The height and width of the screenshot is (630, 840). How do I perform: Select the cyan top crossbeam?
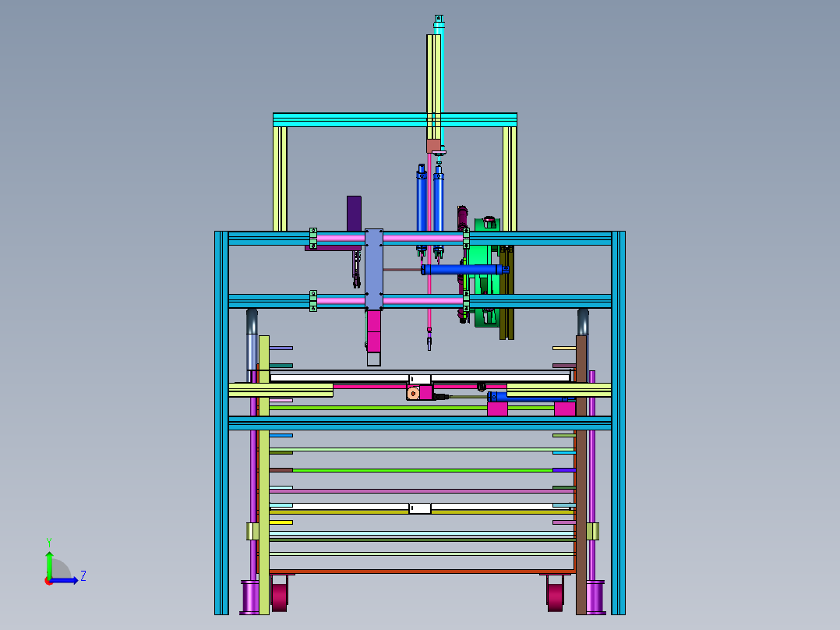[395, 119]
